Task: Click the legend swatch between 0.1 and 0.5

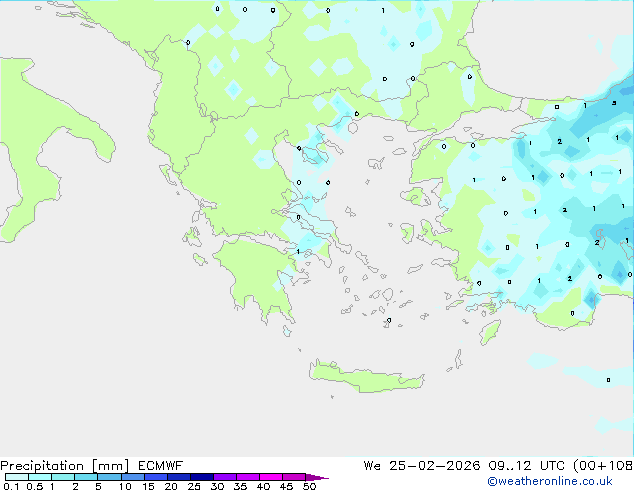Action: (x=17, y=477)
